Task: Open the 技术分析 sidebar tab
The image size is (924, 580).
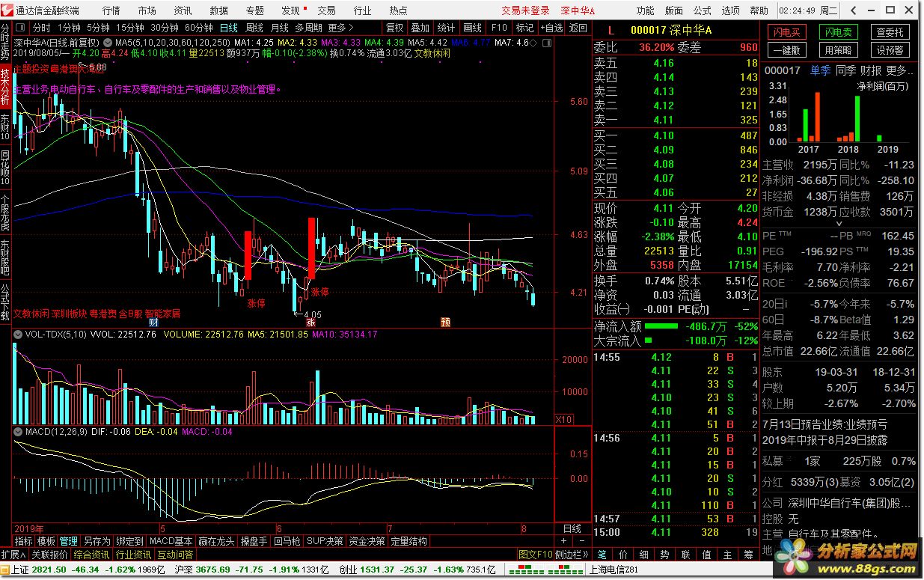Action: click(6, 88)
